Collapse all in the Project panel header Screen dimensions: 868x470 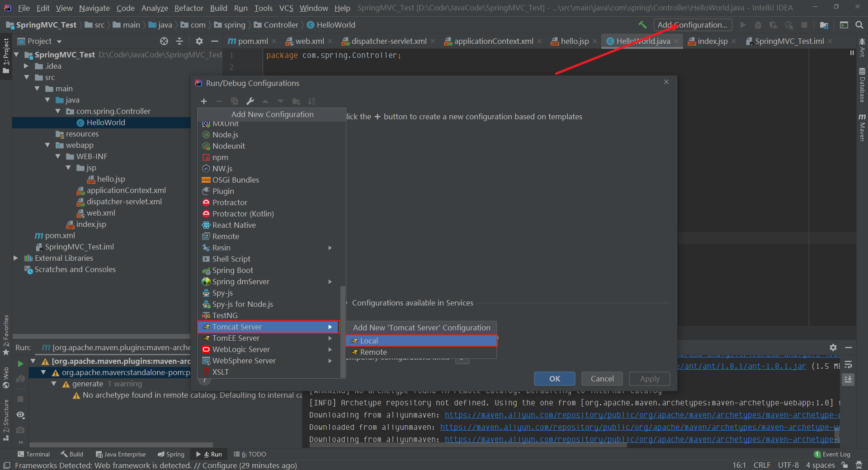point(179,41)
